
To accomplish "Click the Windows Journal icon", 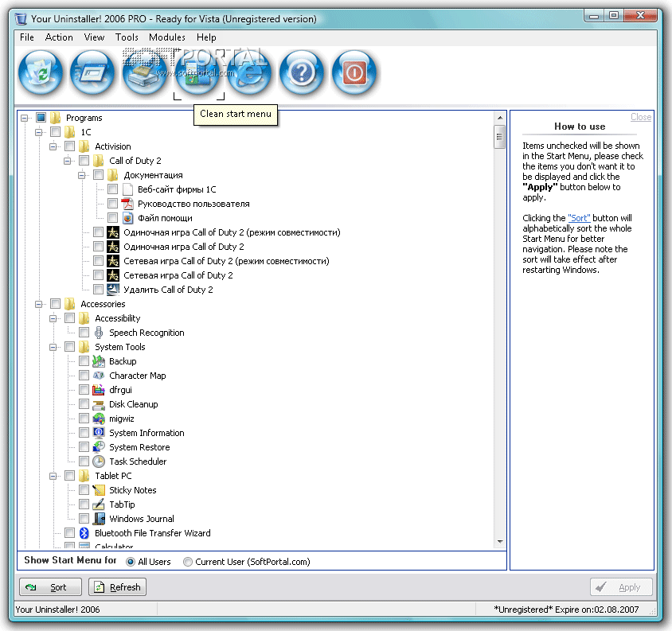I will [x=99, y=519].
